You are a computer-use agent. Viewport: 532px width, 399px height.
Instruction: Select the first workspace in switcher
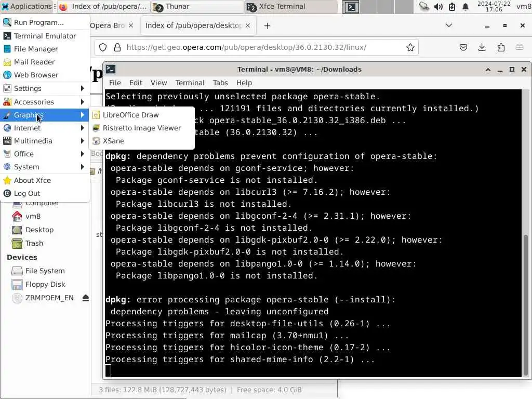pos(351,7)
